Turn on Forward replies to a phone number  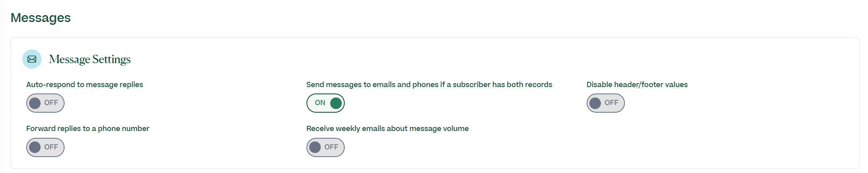(45, 147)
